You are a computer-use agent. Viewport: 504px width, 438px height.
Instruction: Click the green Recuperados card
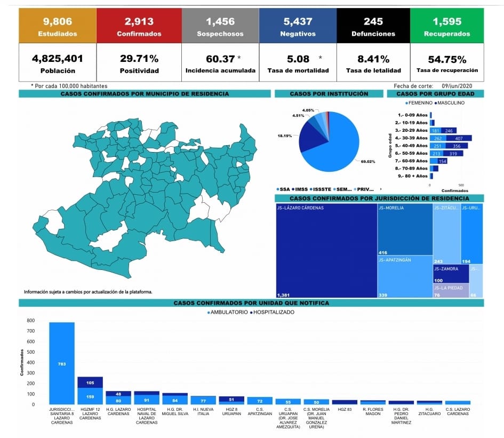(447, 26)
